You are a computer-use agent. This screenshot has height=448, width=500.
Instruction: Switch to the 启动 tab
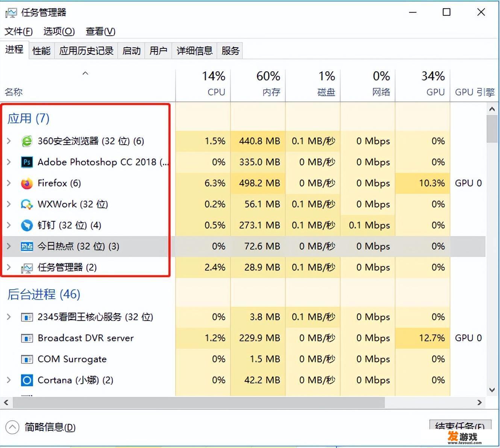[131, 50]
